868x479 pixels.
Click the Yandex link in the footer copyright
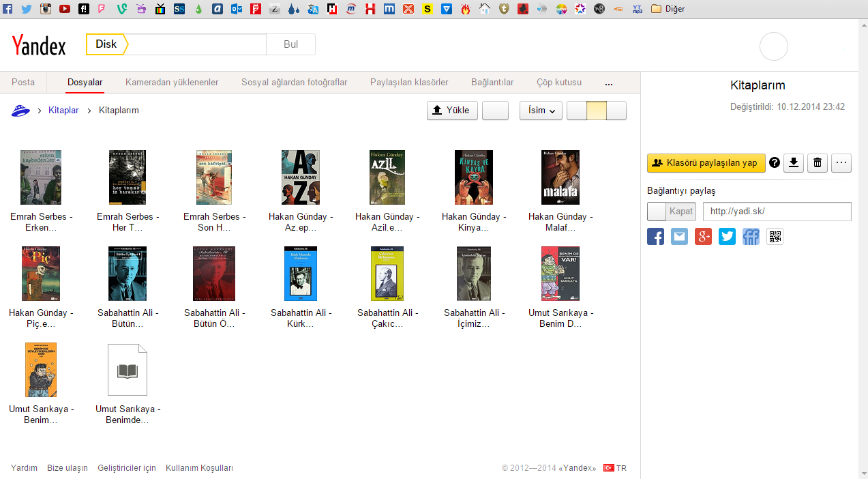click(578, 468)
